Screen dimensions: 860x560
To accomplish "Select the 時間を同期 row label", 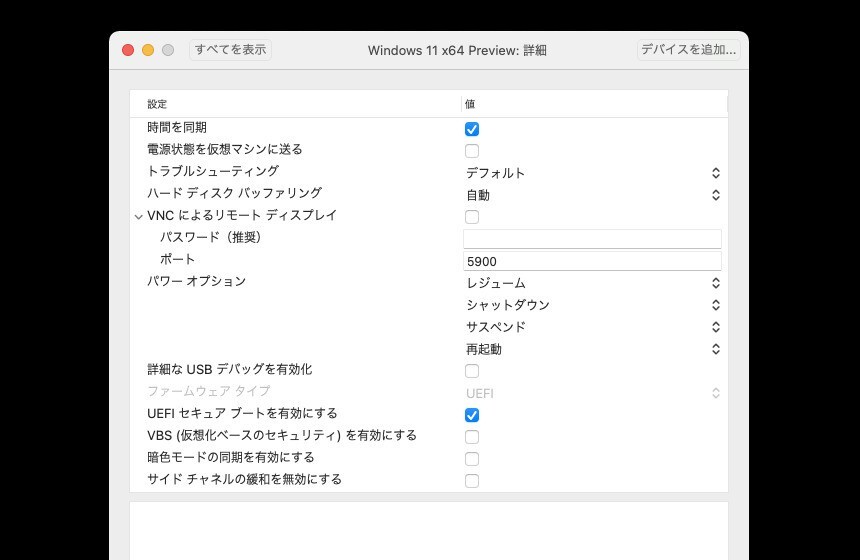I will 177,128.
